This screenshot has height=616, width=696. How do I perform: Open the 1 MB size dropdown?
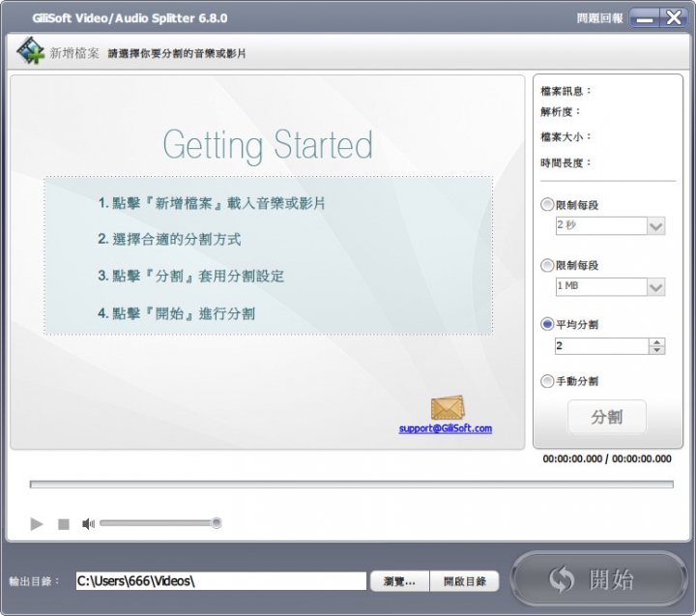655,287
